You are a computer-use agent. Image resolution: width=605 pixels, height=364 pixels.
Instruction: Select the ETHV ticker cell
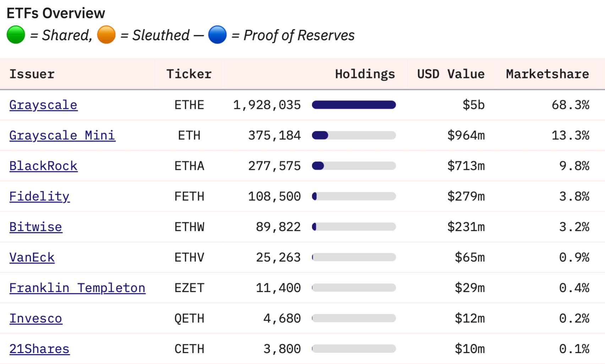coord(189,258)
